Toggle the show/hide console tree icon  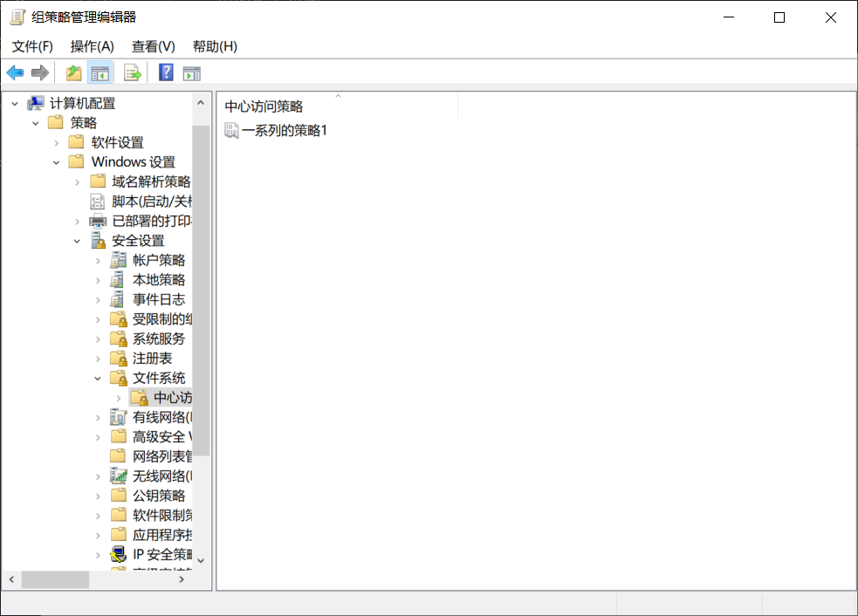(x=100, y=72)
